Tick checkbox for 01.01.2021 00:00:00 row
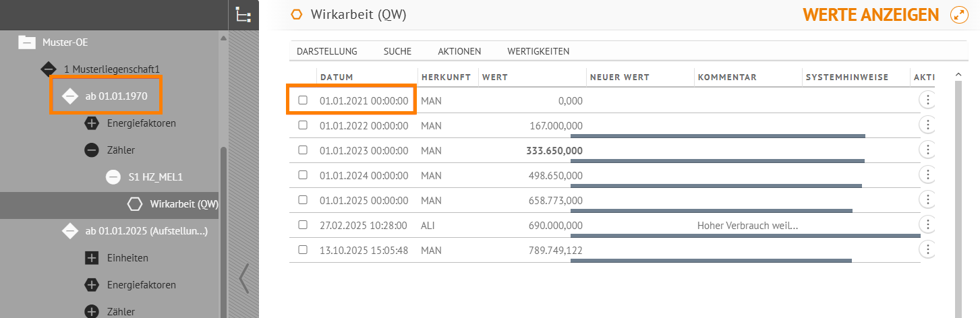The height and width of the screenshot is (318, 980). pos(303,100)
